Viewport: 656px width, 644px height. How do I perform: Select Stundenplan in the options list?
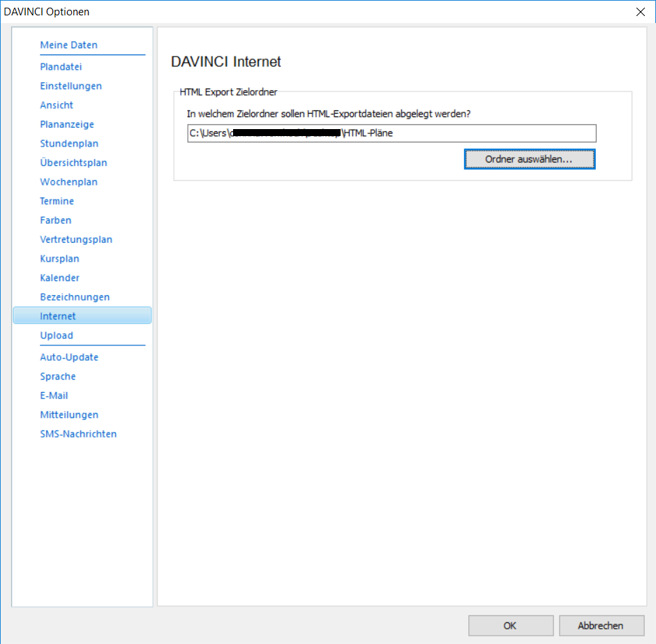[69, 144]
